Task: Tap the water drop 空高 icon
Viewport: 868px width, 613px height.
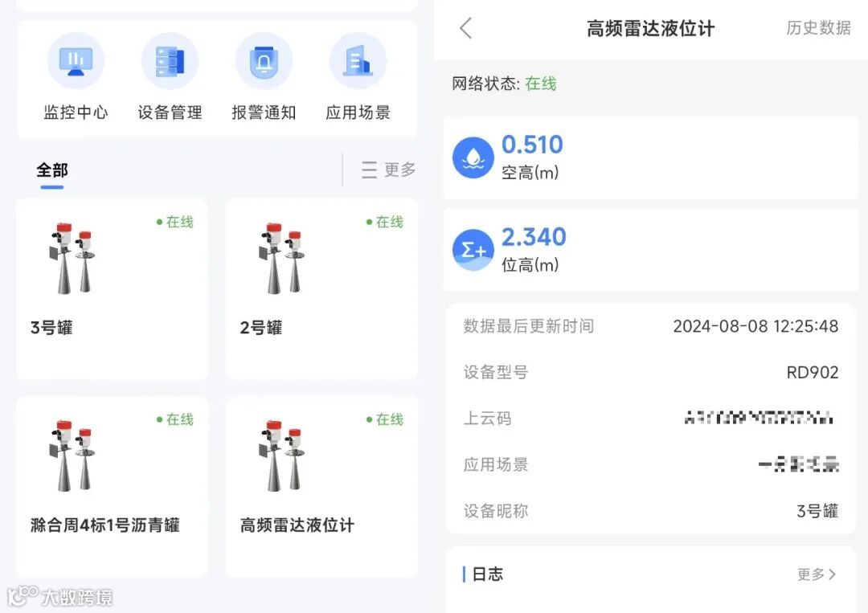Action: click(473, 157)
